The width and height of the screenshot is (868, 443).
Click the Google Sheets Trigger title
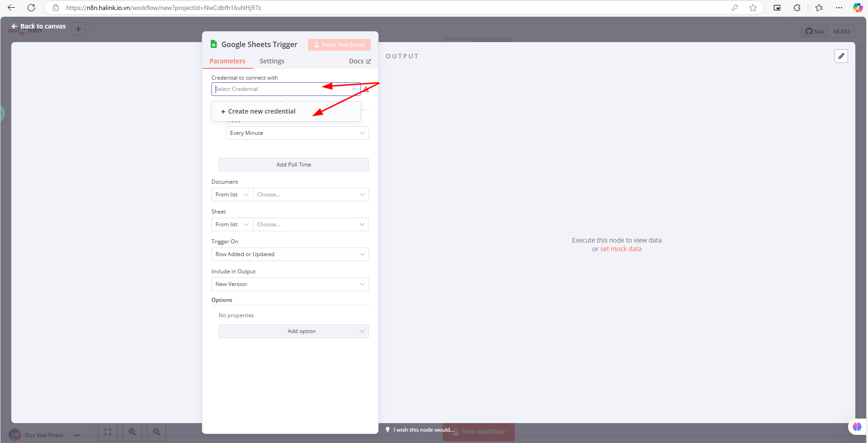pos(259,44)
